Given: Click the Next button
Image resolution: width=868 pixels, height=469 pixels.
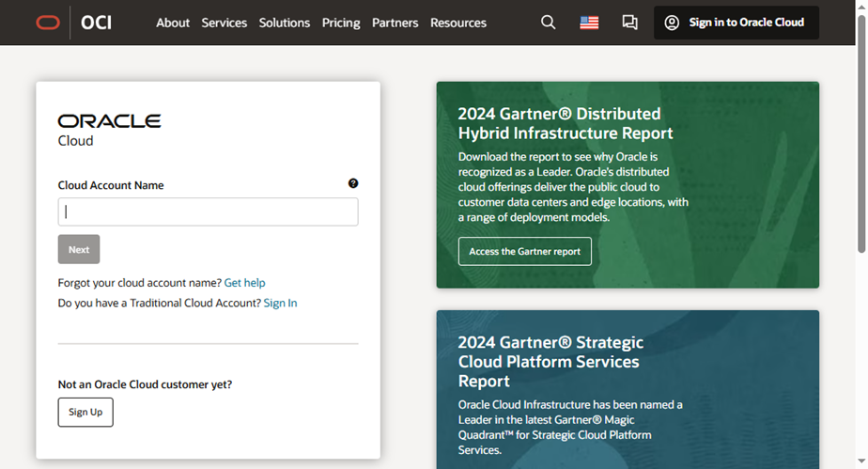Looking at the screenshot, I should click(x=79, y=249).
